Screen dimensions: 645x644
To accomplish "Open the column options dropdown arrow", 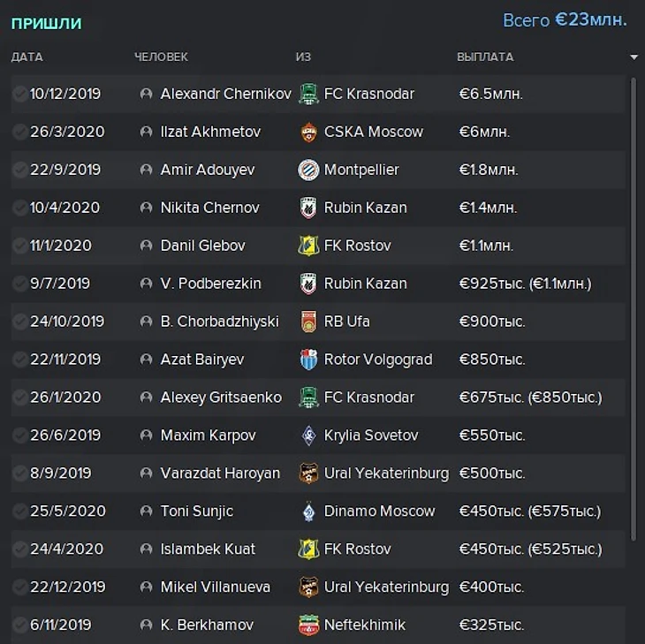I will click(634, 57).
